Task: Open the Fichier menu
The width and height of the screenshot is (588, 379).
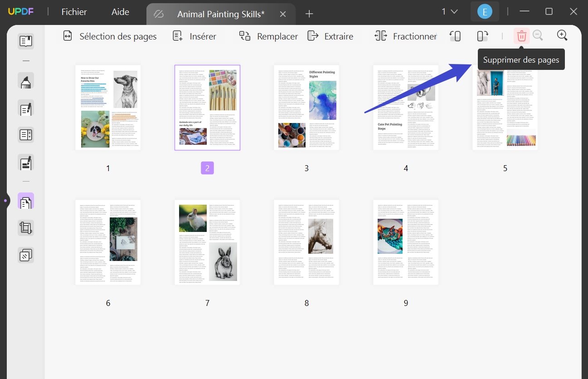Action: click(73, 12)
